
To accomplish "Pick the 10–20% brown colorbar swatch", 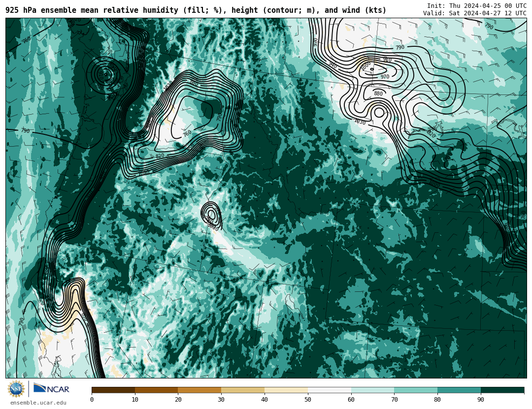I will click(157, 390).
